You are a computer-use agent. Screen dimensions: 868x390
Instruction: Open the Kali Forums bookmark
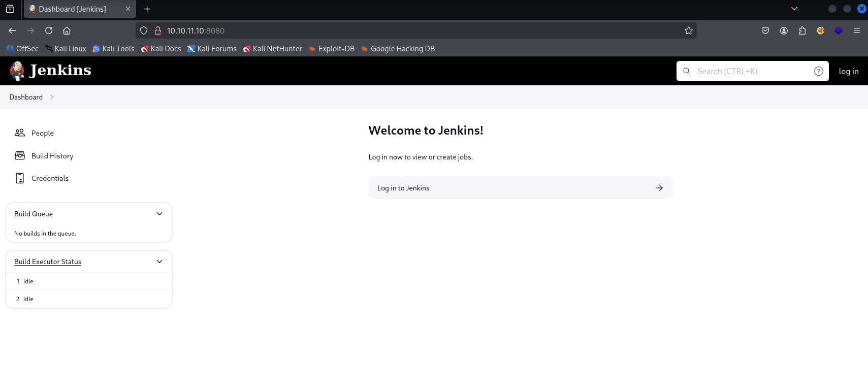[x=212, y=49]
